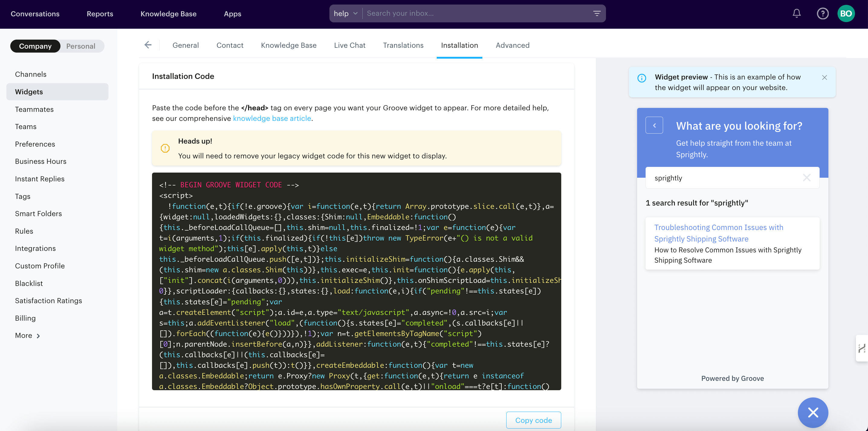Open Reports in the top navigation
The width and height of the screenshot is (868, 431).
click(x=100, y=14)
